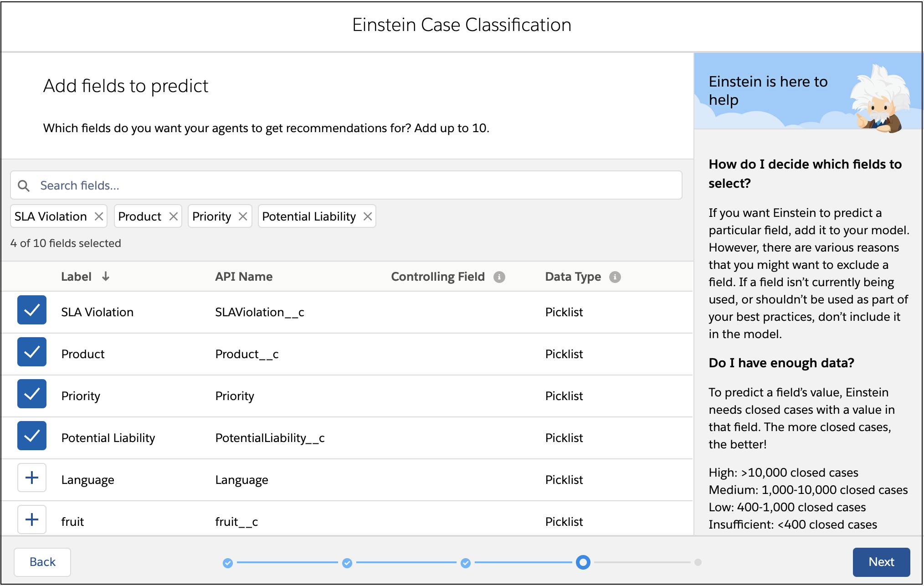Add the Language field with plus icon

coord(32,478)
